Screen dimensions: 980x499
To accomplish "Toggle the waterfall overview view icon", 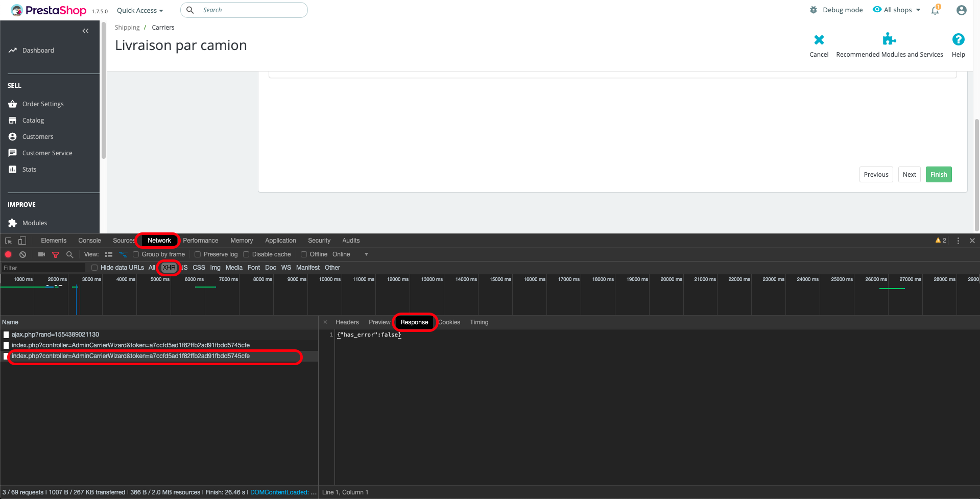I will click(x=123, y=254).
